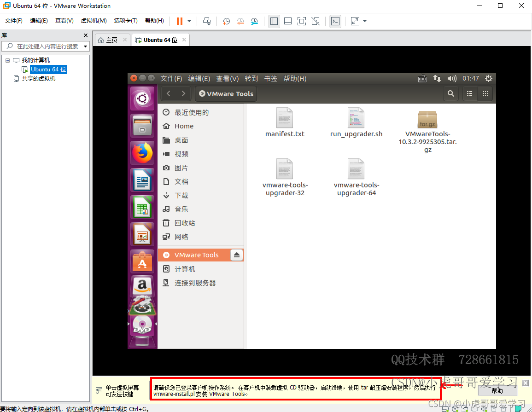Send Ctrl+Alt+Del to the virtual machine
Screen dimensions: 532x412
tap(207, 21)
